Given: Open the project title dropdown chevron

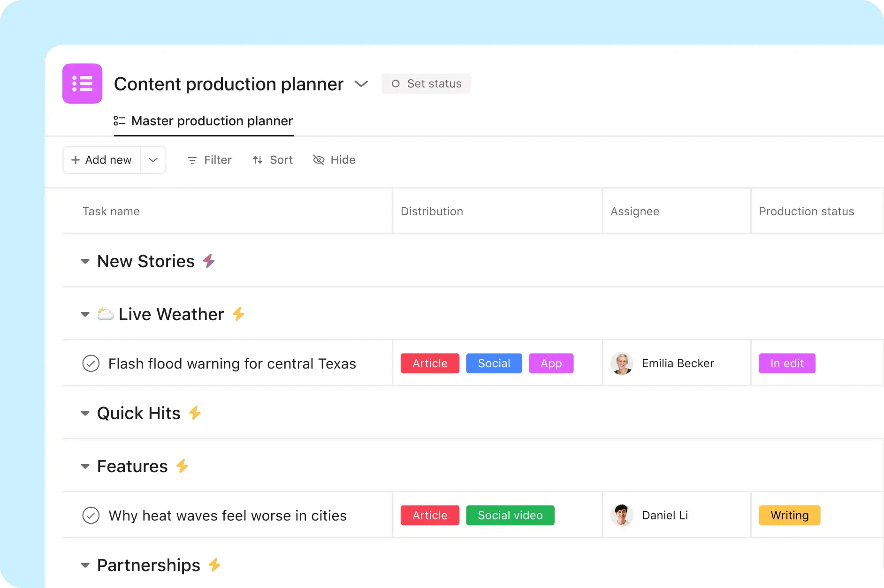Looking at the screenshot, I should (361, 83).
